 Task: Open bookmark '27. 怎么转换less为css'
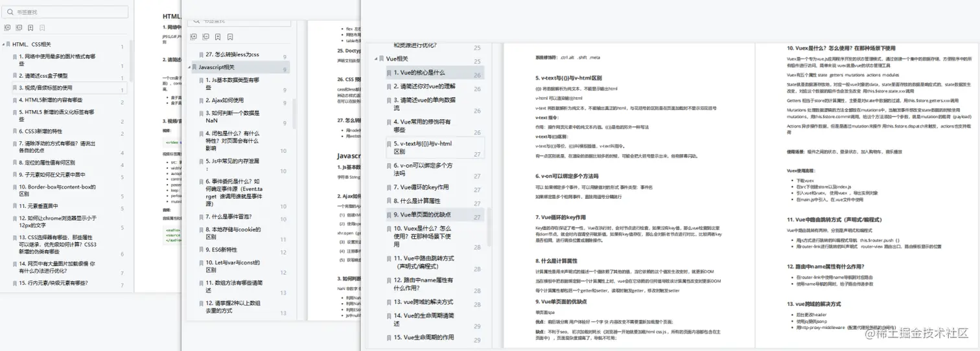(233, 54)
